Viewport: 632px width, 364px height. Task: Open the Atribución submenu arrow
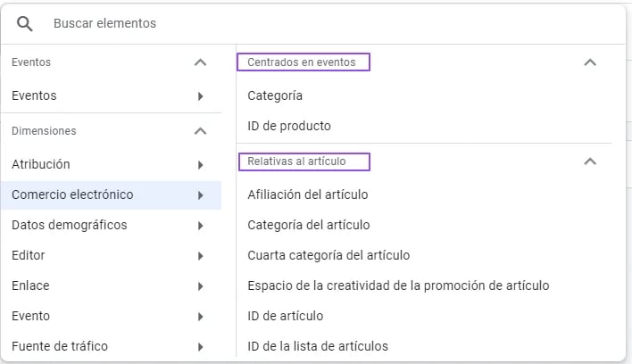(x=200, y=165)
